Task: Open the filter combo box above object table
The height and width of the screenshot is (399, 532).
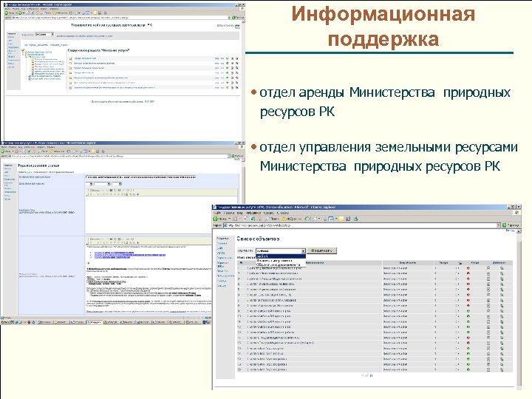Action: click(x=281, y=251)
